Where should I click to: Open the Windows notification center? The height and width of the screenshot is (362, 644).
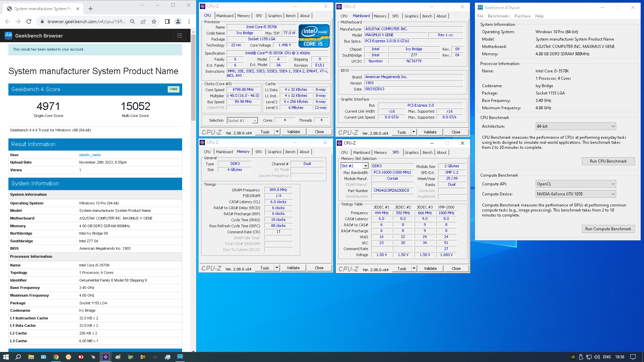point(633,357)
